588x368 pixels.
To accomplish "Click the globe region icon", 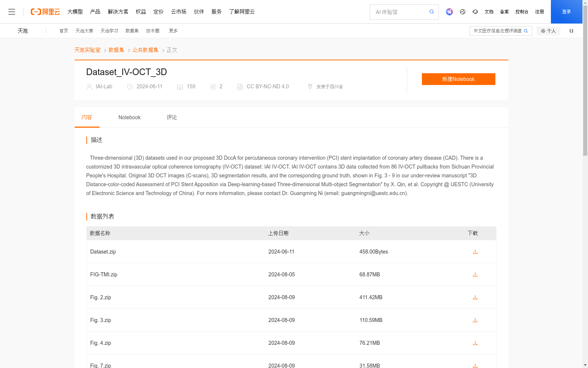I will [x=463, y=12].
